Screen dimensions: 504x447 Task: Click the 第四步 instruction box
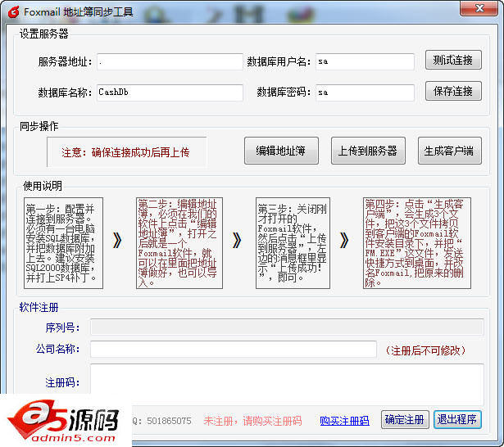point(417,243)
